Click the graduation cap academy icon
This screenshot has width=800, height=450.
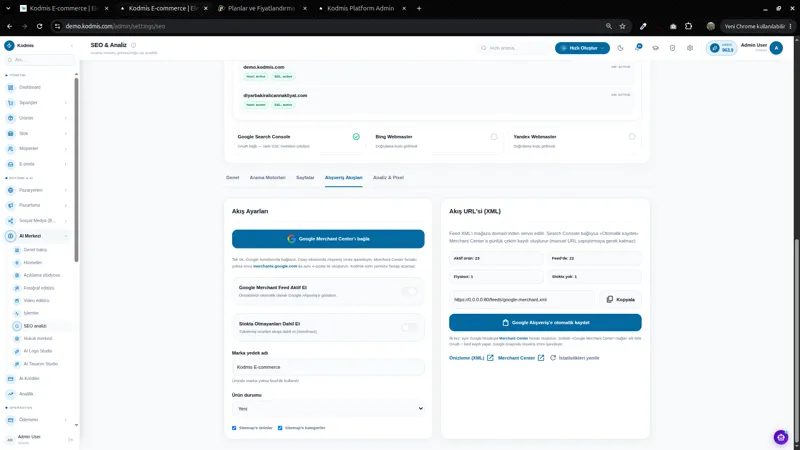656,48
